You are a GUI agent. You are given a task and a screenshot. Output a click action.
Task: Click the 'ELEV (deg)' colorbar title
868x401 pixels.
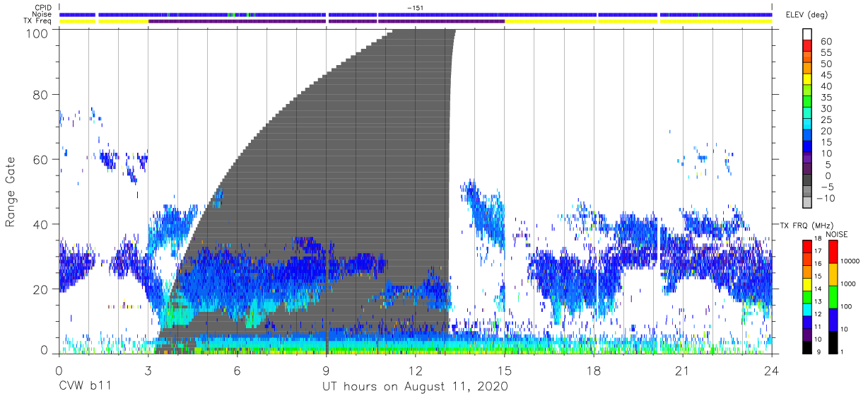[x=807, y=16]
